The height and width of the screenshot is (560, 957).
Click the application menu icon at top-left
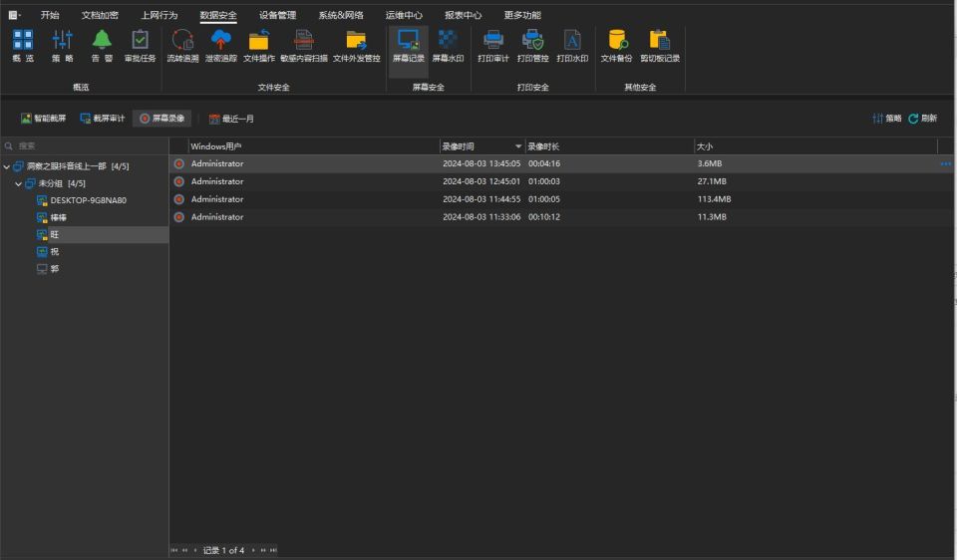[x=14, y=15]
